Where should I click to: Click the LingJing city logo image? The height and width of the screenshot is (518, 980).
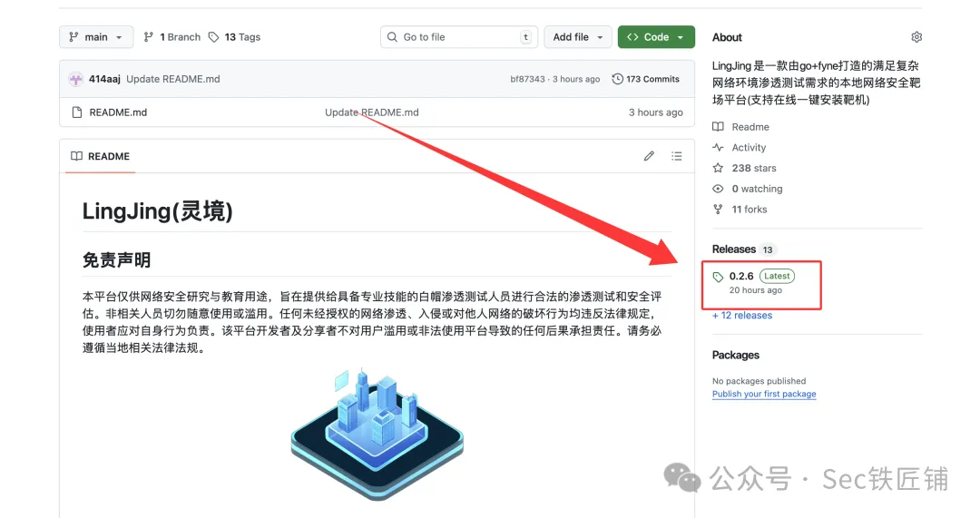(x=377, y=435)
